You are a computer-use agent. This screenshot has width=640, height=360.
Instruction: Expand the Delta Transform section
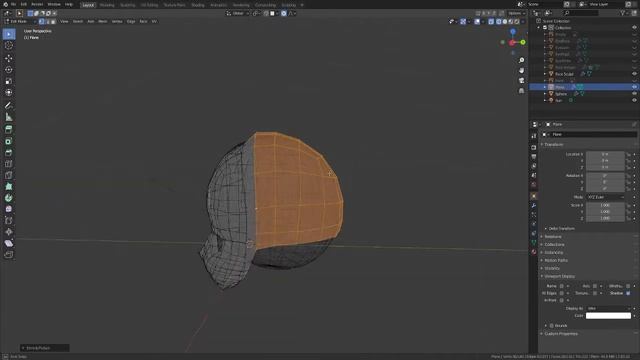coord(561,229)
